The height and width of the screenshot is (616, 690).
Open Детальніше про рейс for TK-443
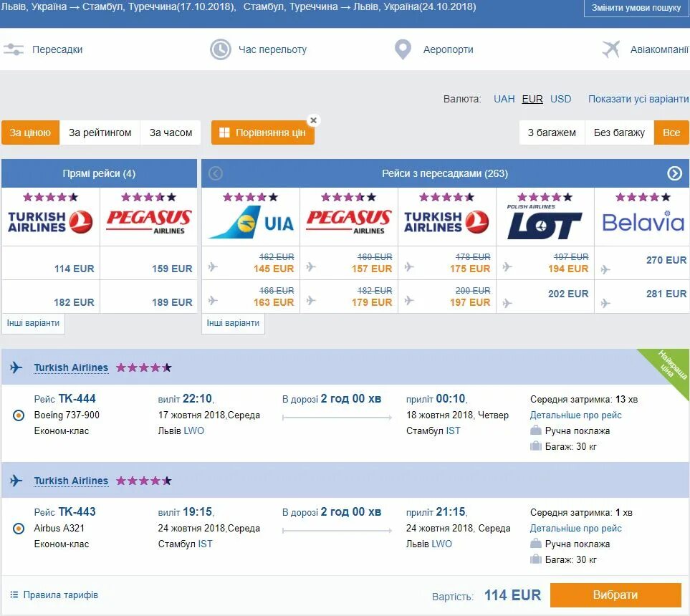click(575, 528)
